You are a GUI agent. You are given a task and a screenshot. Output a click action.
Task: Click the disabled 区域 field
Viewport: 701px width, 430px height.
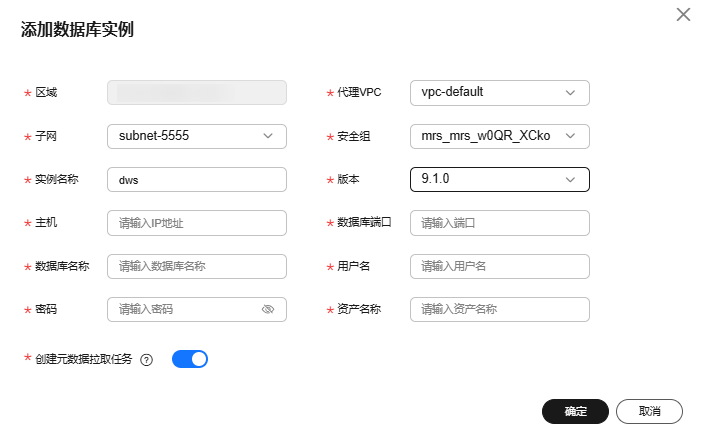tap(197, 93)
